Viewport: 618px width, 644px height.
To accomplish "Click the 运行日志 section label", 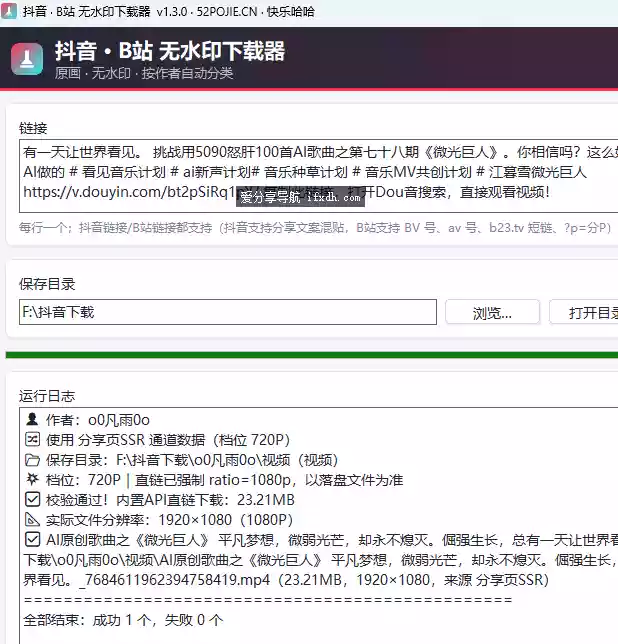I will click(47, 396).
